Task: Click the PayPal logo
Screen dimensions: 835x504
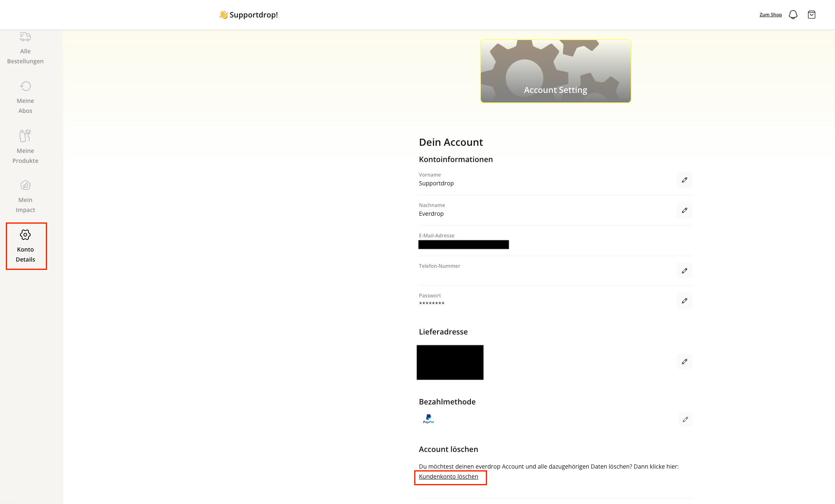Action: (x=428, y=419)
